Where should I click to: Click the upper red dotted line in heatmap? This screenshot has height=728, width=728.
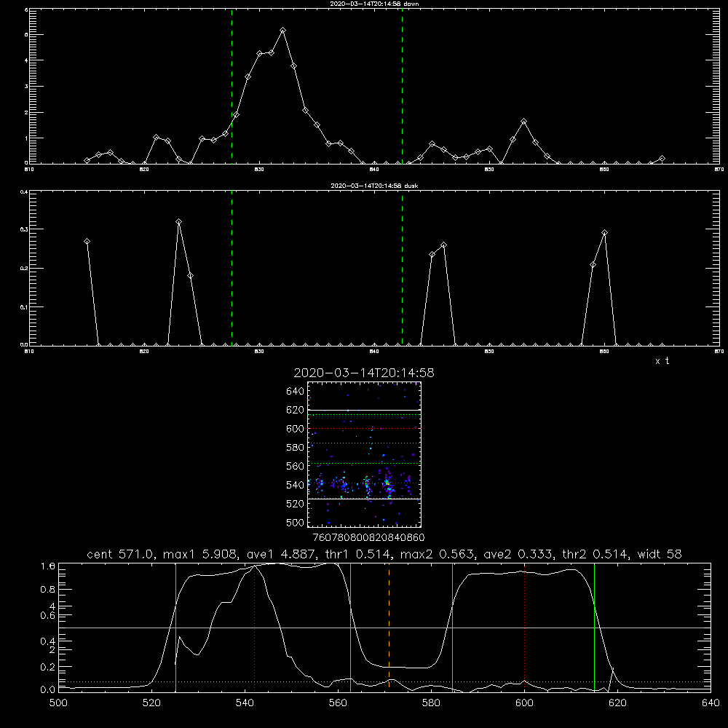tap(364, 429)
